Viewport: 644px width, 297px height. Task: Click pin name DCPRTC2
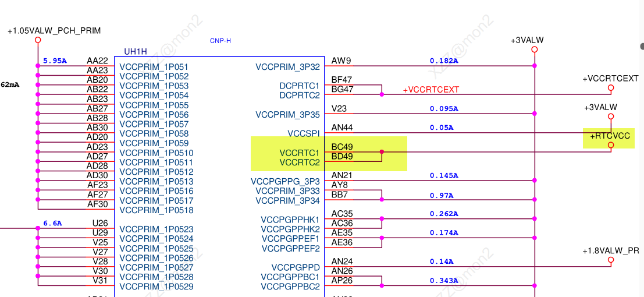pyautogui.click(x=298, y=96)
